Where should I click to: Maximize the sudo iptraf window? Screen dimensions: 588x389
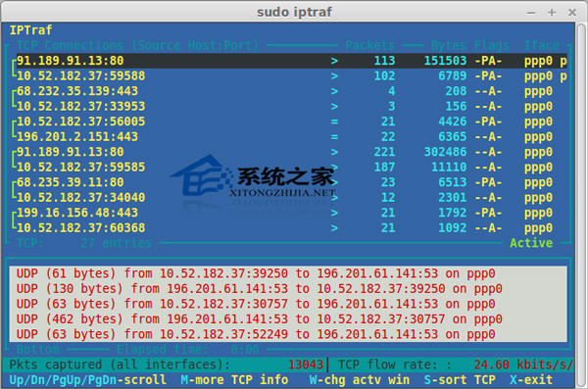coord(552,13)
